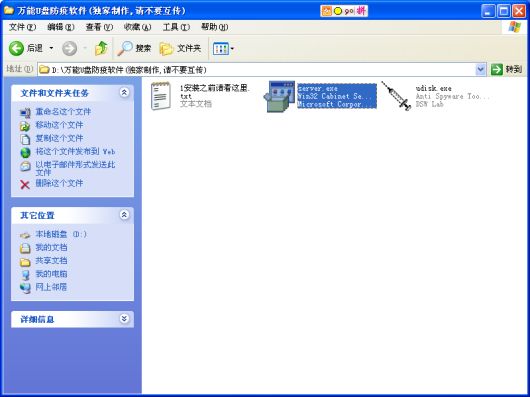Select the server.exe cabinet file icon
This screenshot has height=397, width=530.
[279, 96]
